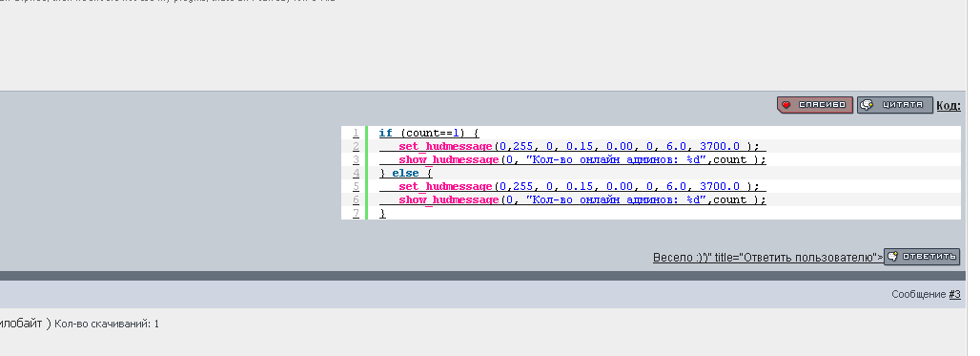Image resolution: width=980 pixels, height=356 pixels.
Task: Open the message #3 permalink
Action: (954, 294)
